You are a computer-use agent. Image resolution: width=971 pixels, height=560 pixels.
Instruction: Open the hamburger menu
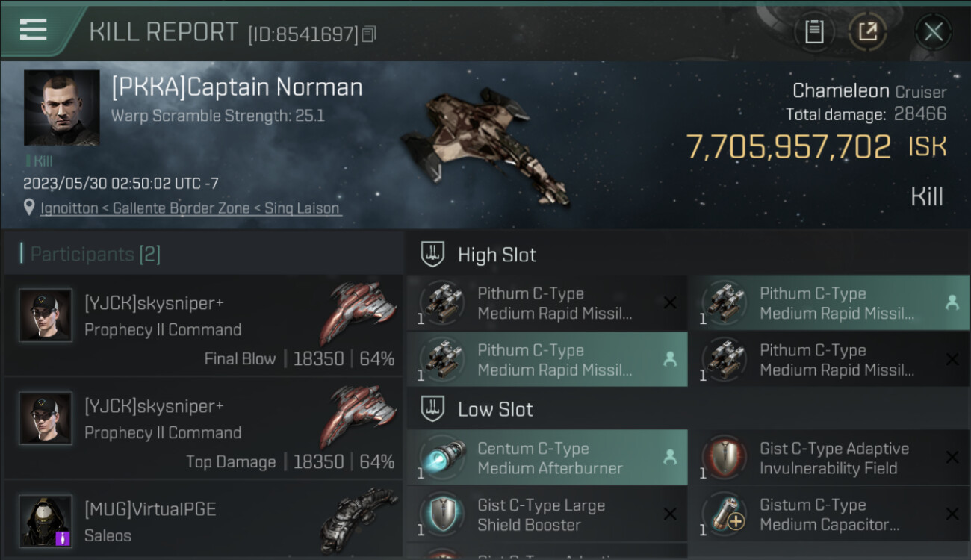point(34,30)
